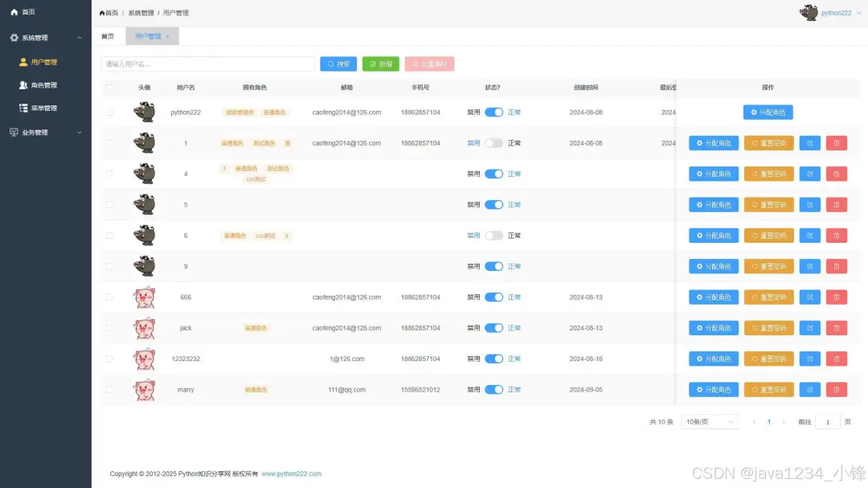Toggle the status switch for python222
This screenshot has width=868, height=488.
coord(496,112)
